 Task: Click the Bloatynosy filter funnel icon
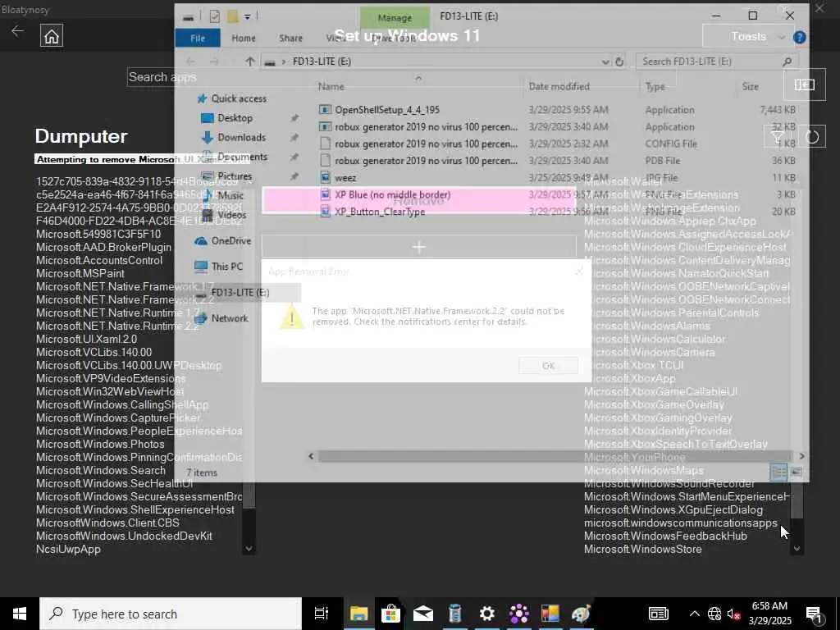click(777, 138)
